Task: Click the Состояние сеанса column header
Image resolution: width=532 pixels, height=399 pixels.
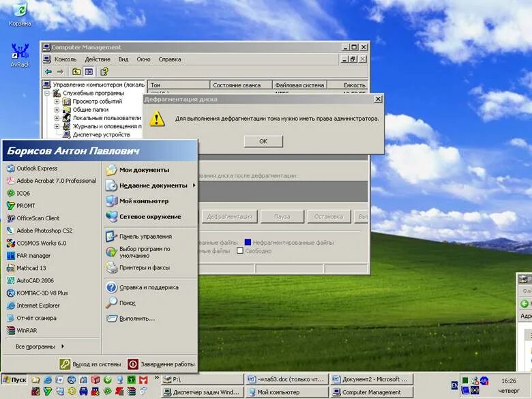Action: coord(241,85)
